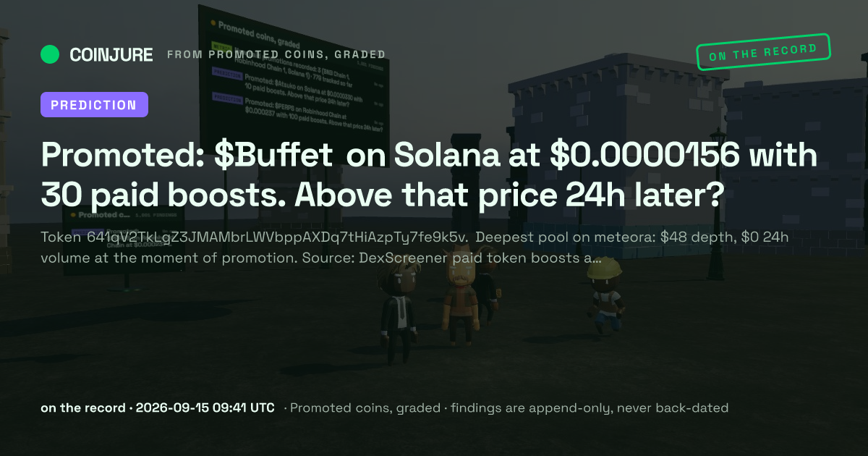This screenshot has height=456, width=868.
Task: Open the $Buffet prediction headline
Action: coord(429,174)
